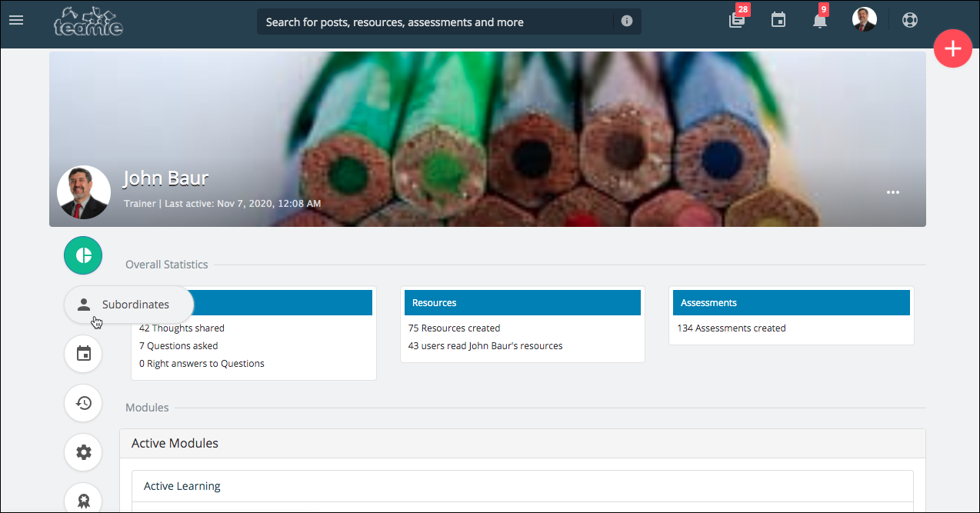
Task: Click John Baur's profile picture
Action: tap(84, 192)
